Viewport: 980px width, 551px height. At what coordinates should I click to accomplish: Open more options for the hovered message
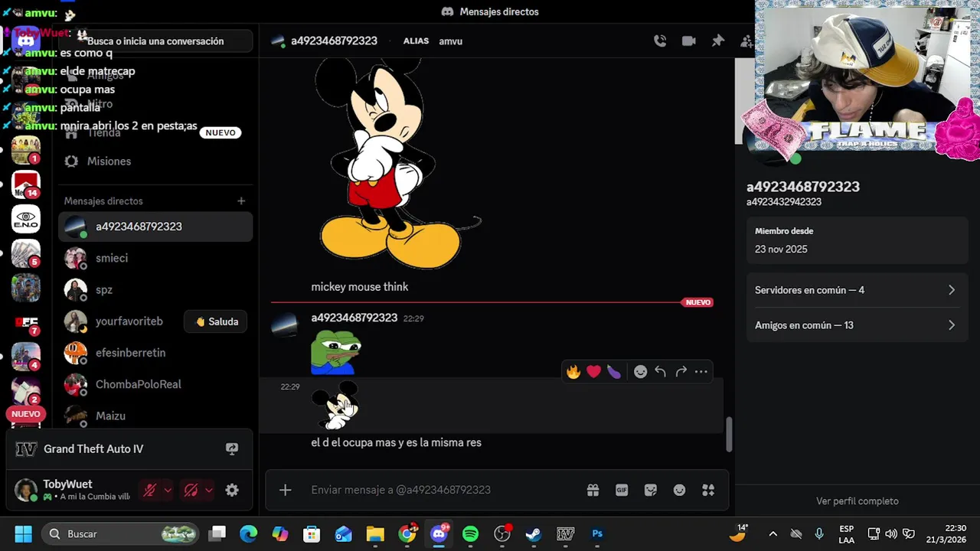tap(701, 372)
